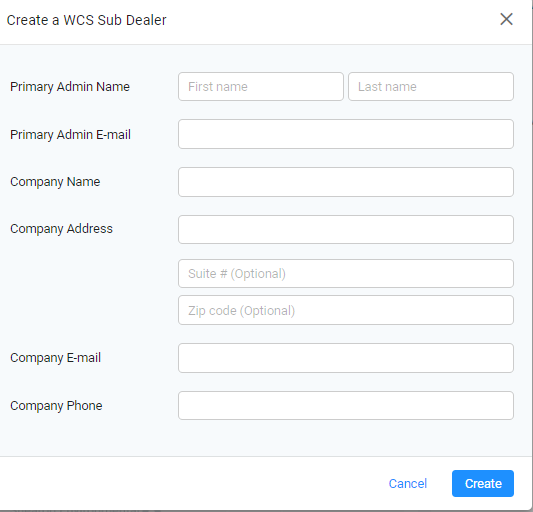Close the Create a WCS Sub Dealer dialog

pyautogui.click(x=506, y=19)
